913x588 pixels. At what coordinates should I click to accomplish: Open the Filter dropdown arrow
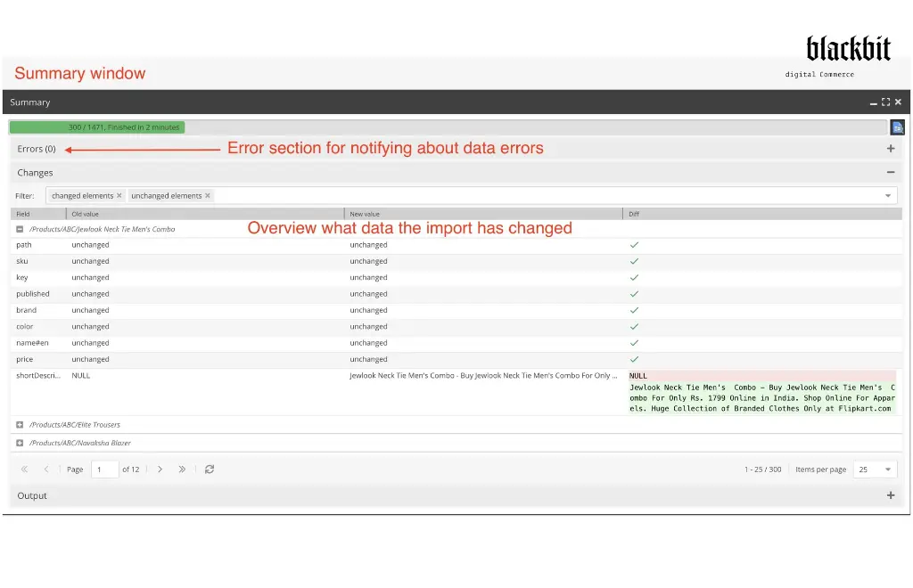click(888, 196)
